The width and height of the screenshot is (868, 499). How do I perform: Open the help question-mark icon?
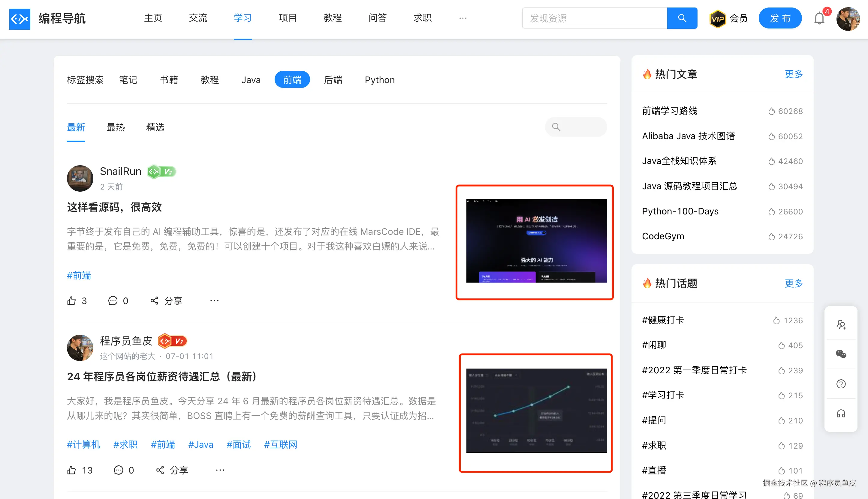841,384
